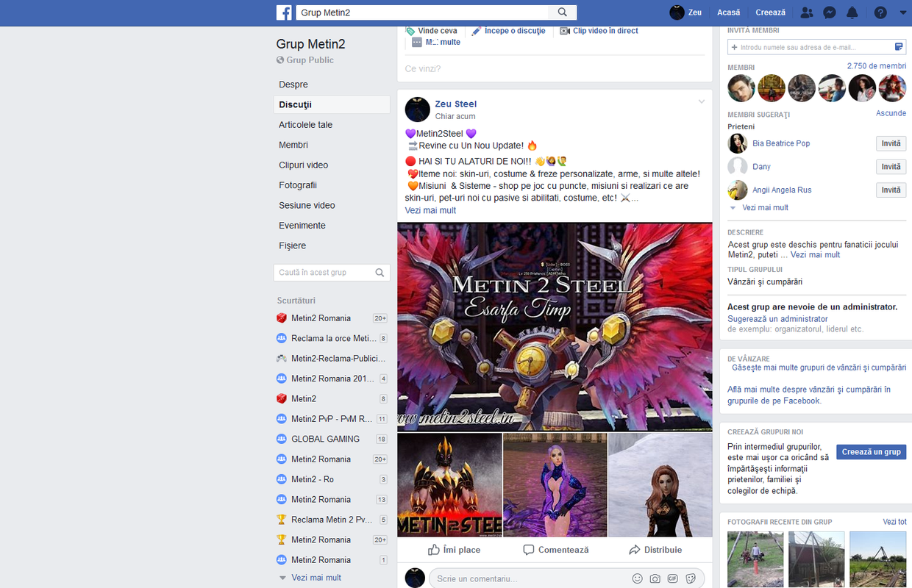
Task: Open the 2.750 de membri link
Action: pos(877,66)
